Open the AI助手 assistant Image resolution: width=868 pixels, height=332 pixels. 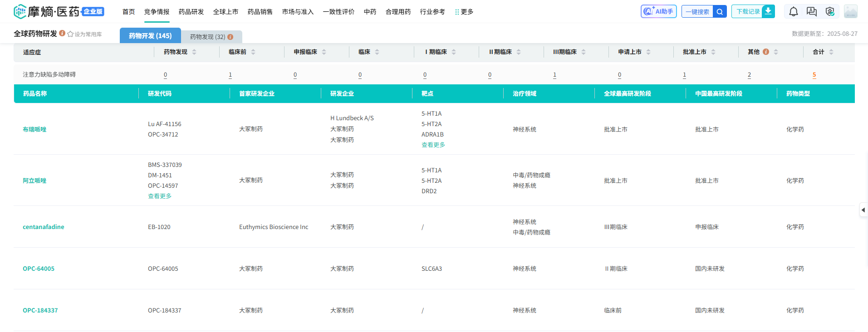coord(658,11)
